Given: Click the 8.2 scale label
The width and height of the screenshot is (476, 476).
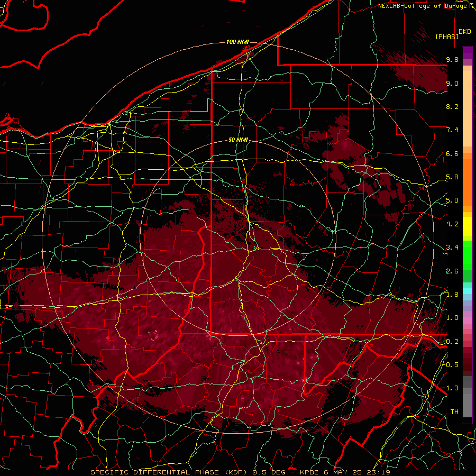Looking at the screenshot, I should click(452, 106).
